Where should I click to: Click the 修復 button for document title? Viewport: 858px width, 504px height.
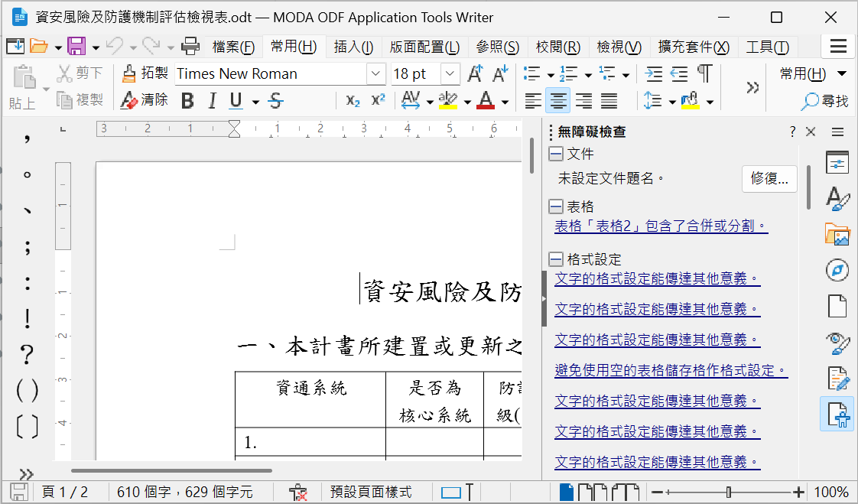click(769, 179)
